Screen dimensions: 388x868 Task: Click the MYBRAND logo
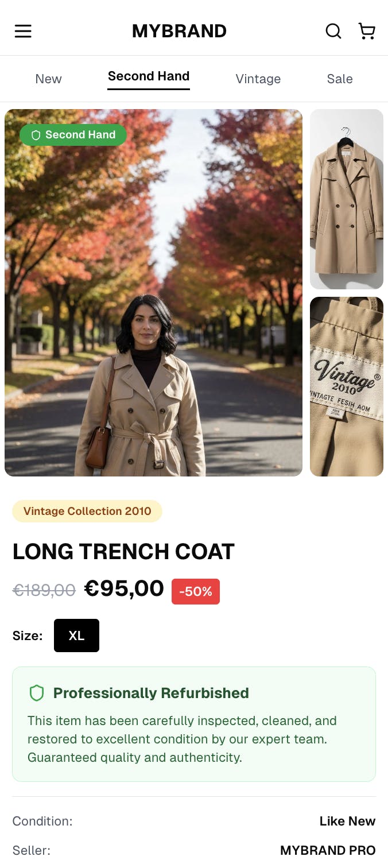coord(179,31)
